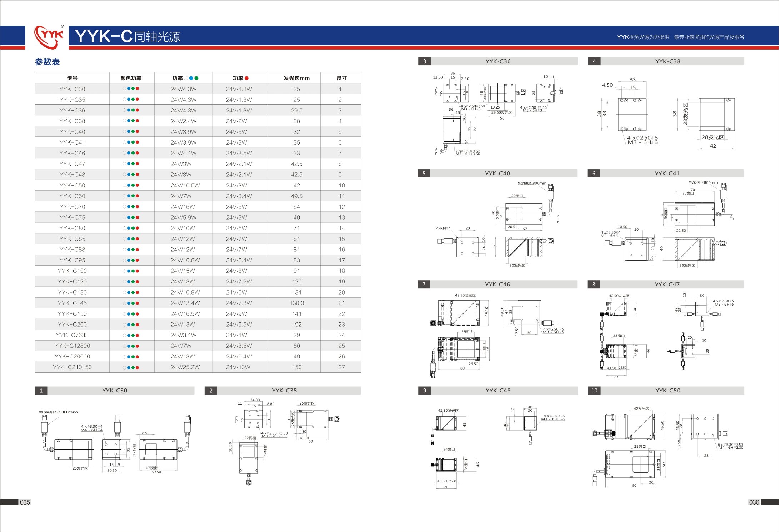Click page number 035

click(25, 502)
